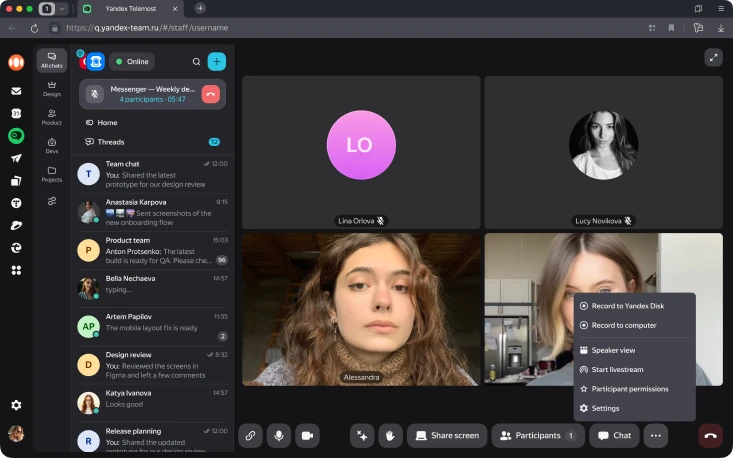Open the stacked files icon in sidebar

coord(16,181)
